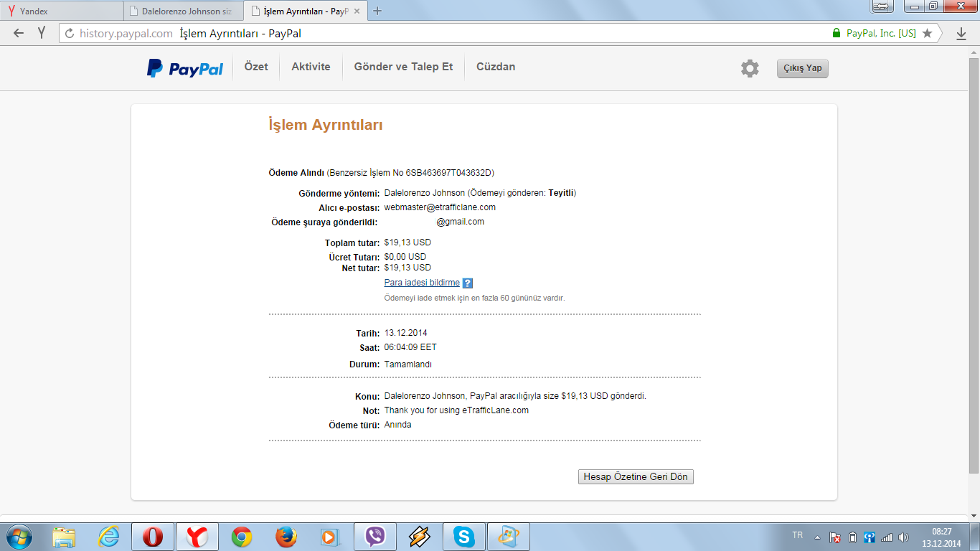Click the PayPal logo
The height and width of the screenshot is (551, 980).
185,68
